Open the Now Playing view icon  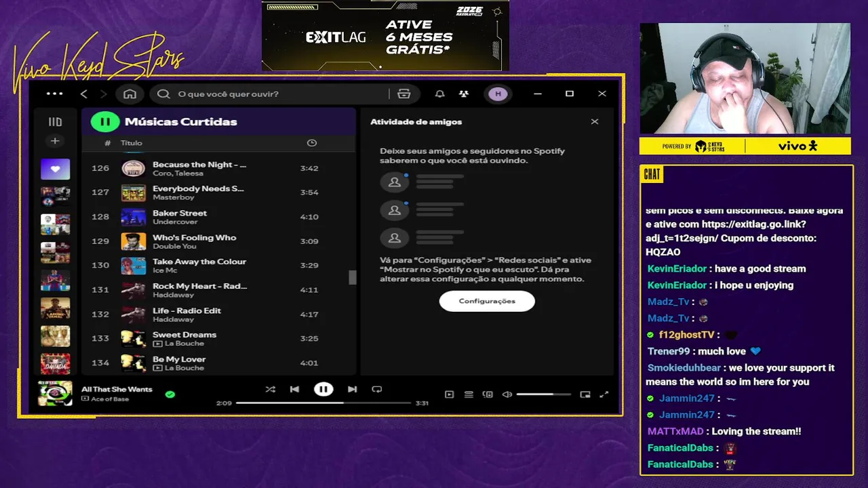pyautogui.click(x=449, y=394)
